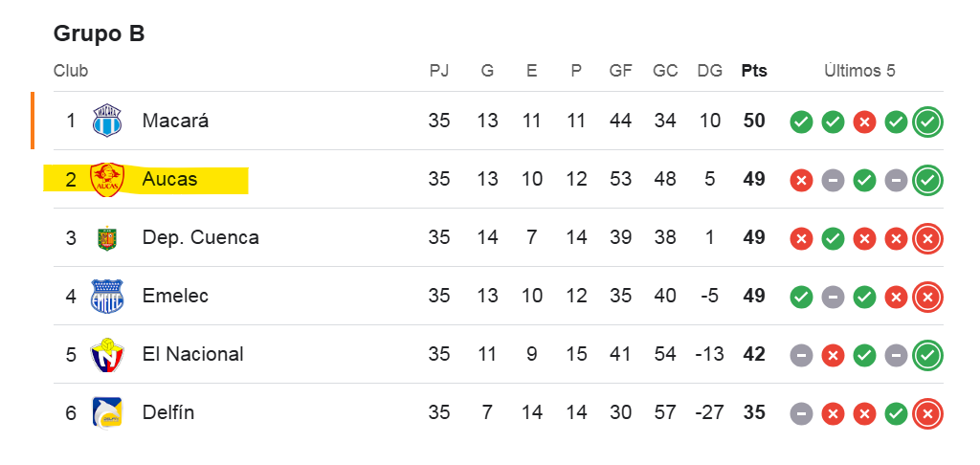Open the El Nacional team link
Screen dimensions: 980x465
click(x=192, y=354)
